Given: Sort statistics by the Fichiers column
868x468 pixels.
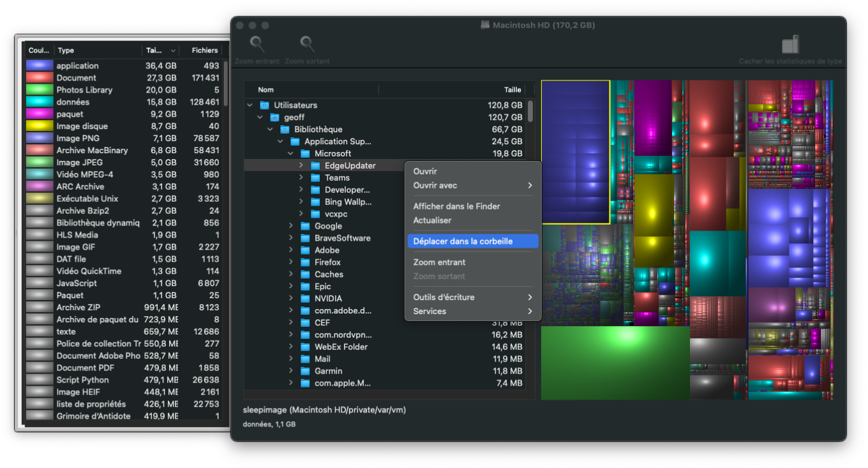Looking at the screenshot, I should pos(205,50).
